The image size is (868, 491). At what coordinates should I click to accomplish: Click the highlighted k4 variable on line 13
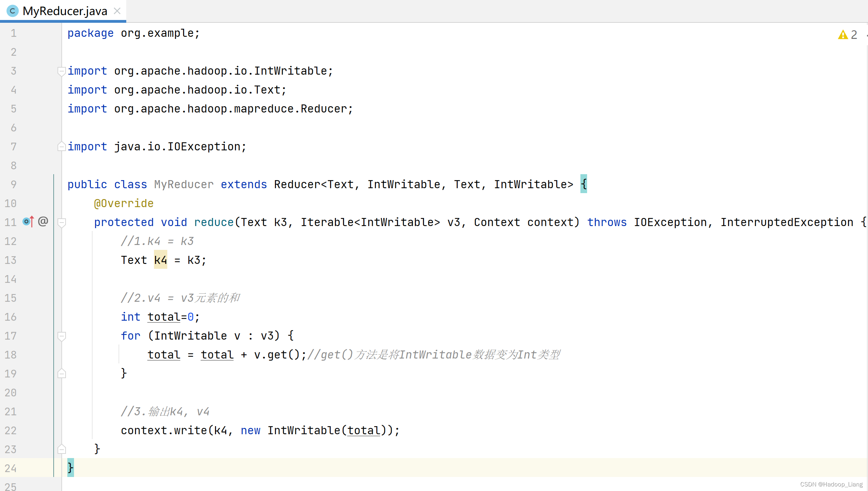coord(160,260)
